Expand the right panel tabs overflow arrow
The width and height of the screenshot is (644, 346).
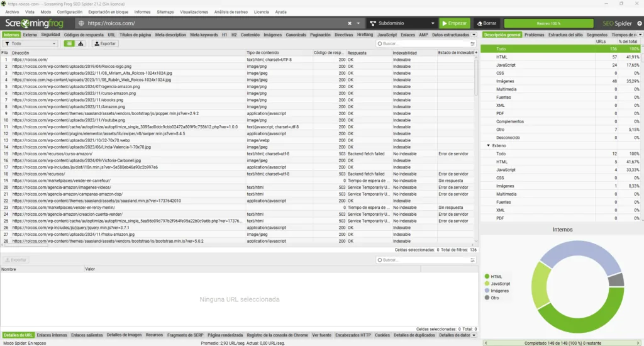pyautogui.click(x=640, y=35)
